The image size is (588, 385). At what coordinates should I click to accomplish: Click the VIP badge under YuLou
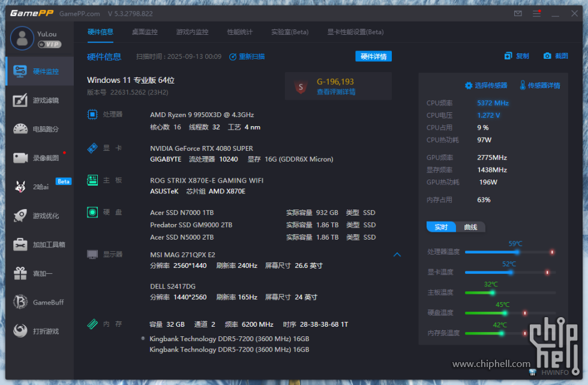coord(49,44)
